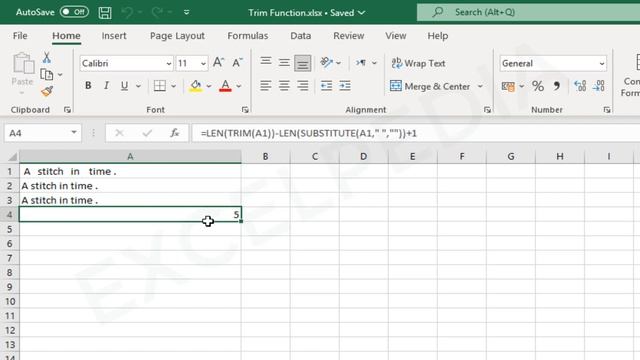The width and height of the screenshot is (640, 360).
Task: Open the File menu tab
Action: (x=20, y=36)
